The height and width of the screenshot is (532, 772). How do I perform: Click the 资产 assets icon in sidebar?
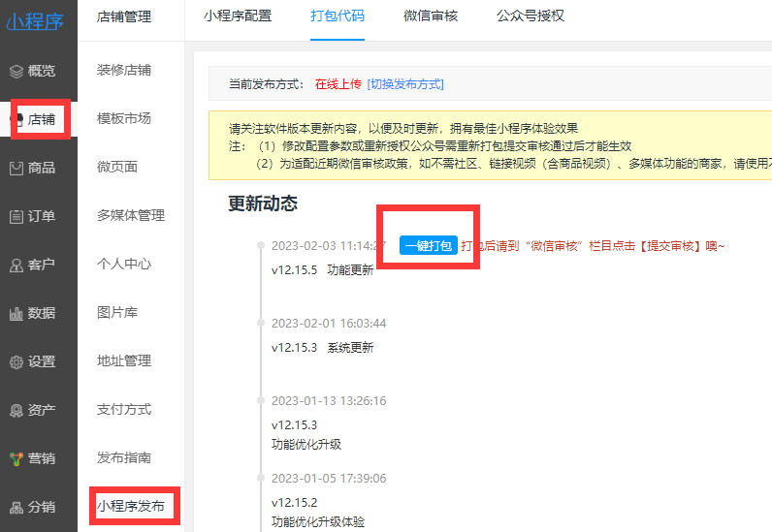16,410
